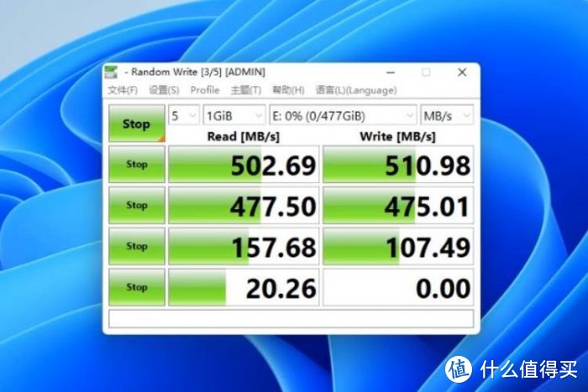Click the write value 510.98
The image size is (588, 392).
click(x=398, y=165)
